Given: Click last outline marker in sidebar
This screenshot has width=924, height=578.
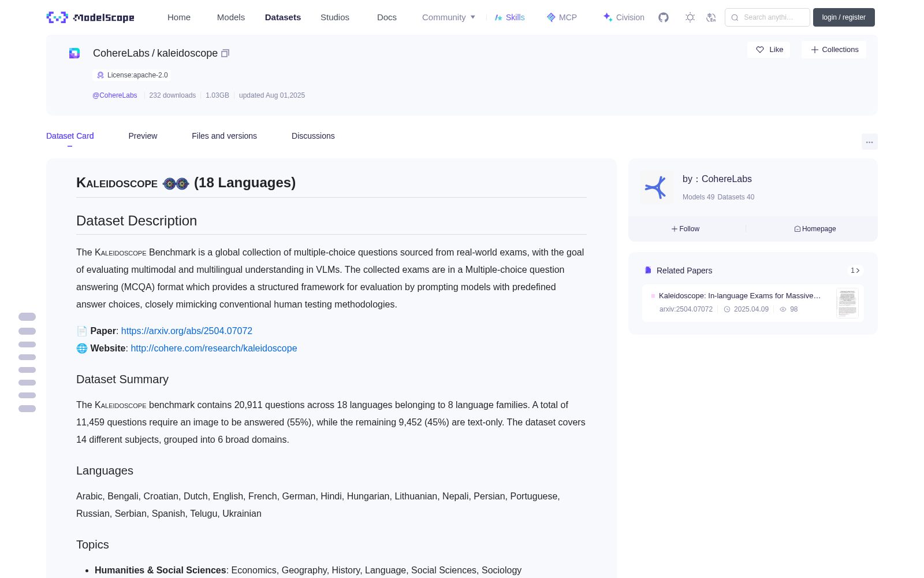Looking at the screenshot, I should [x=27, y=409].
